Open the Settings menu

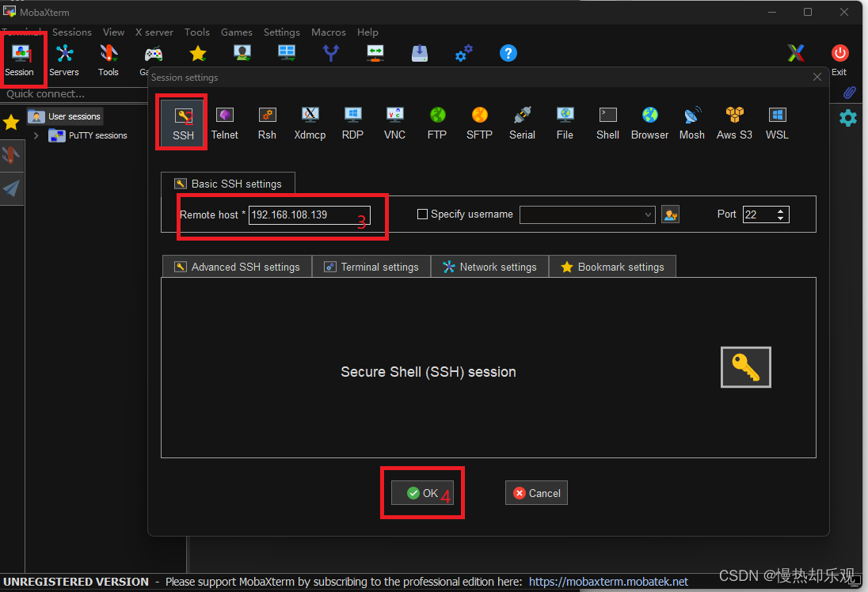[x=282, y=32]
